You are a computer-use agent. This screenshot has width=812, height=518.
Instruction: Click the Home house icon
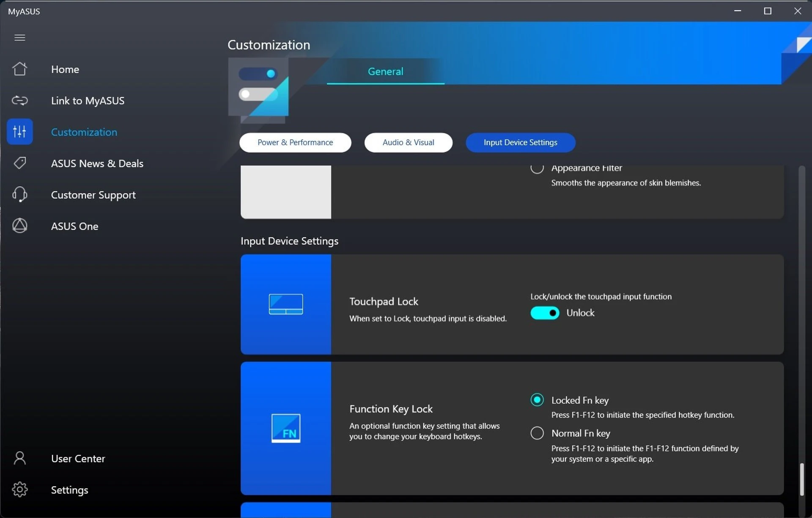coord(19,69)
